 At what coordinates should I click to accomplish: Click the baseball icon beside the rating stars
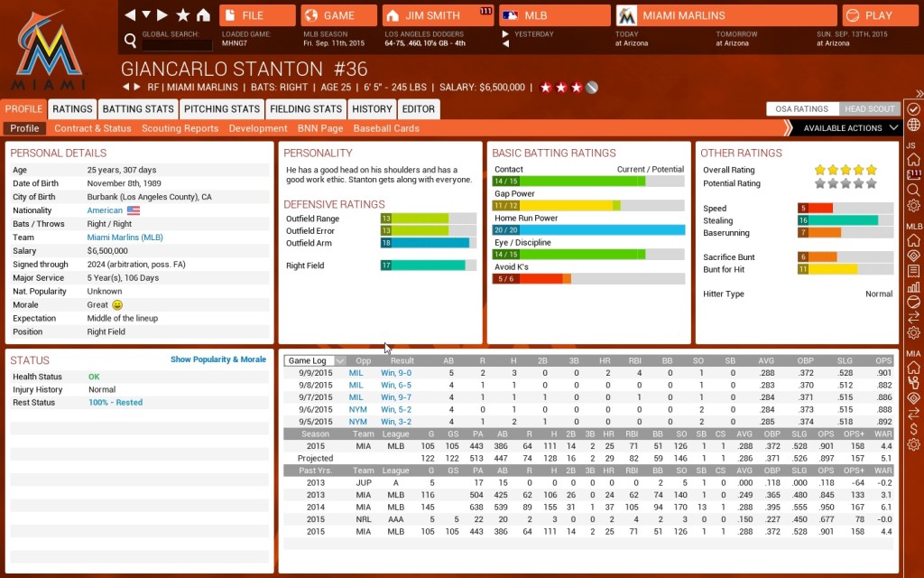click(x=591, y=88)
